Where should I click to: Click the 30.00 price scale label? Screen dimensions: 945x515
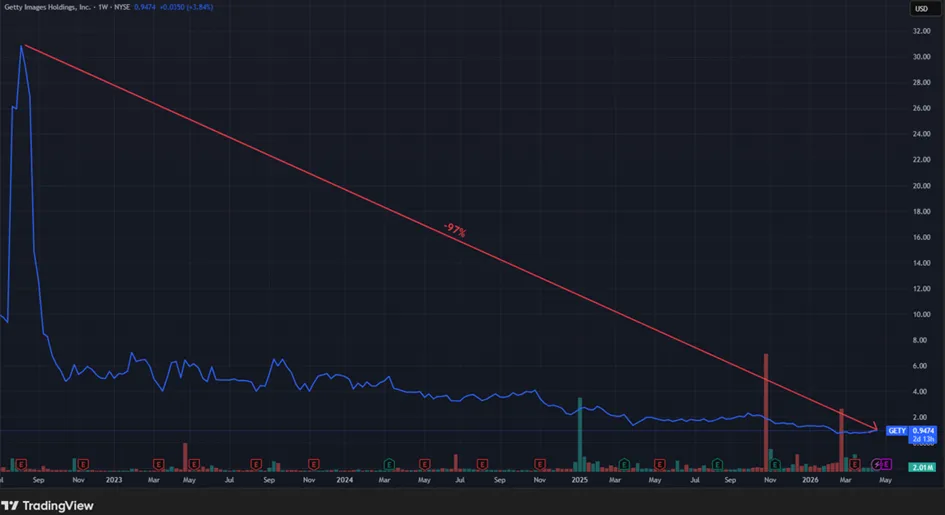(x=921, y=57)
